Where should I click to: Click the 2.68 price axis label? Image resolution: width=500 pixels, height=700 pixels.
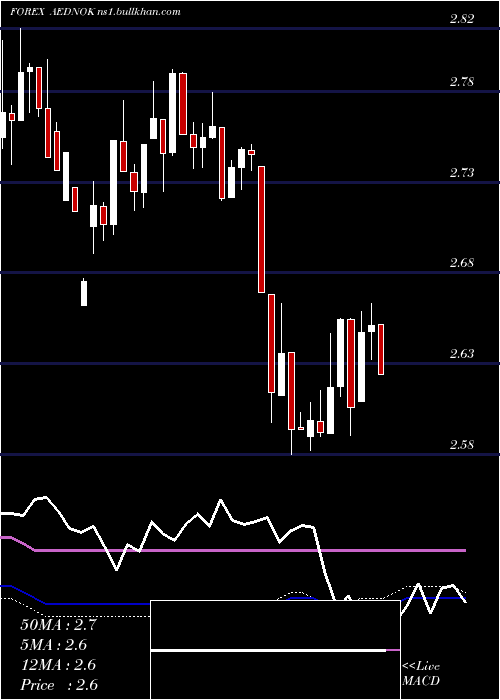[462, 262]
